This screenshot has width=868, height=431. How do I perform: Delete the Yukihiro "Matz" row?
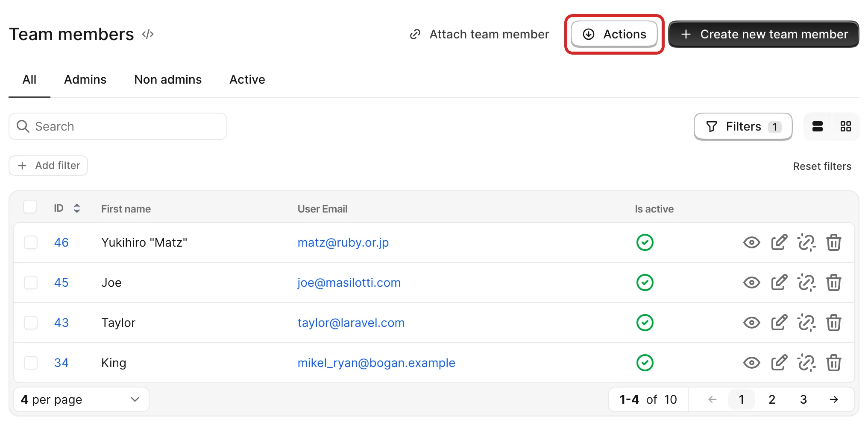pos(833,242)
